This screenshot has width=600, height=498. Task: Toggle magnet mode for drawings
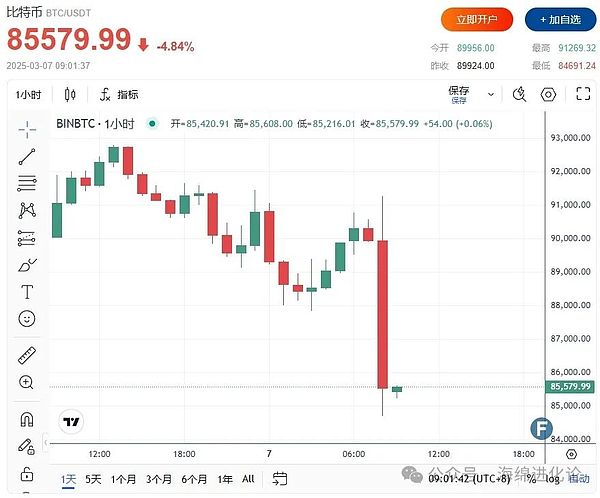pos(27,419)
